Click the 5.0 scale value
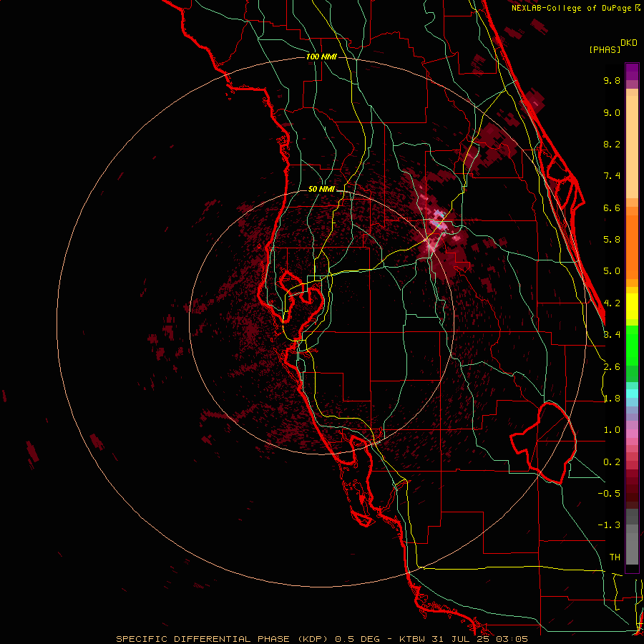 612,271
